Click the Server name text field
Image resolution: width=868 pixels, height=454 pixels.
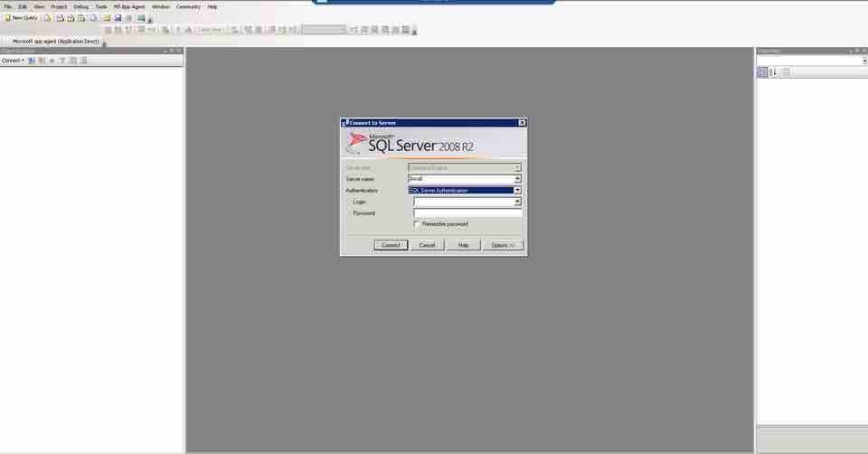click(x=460, y=179)
